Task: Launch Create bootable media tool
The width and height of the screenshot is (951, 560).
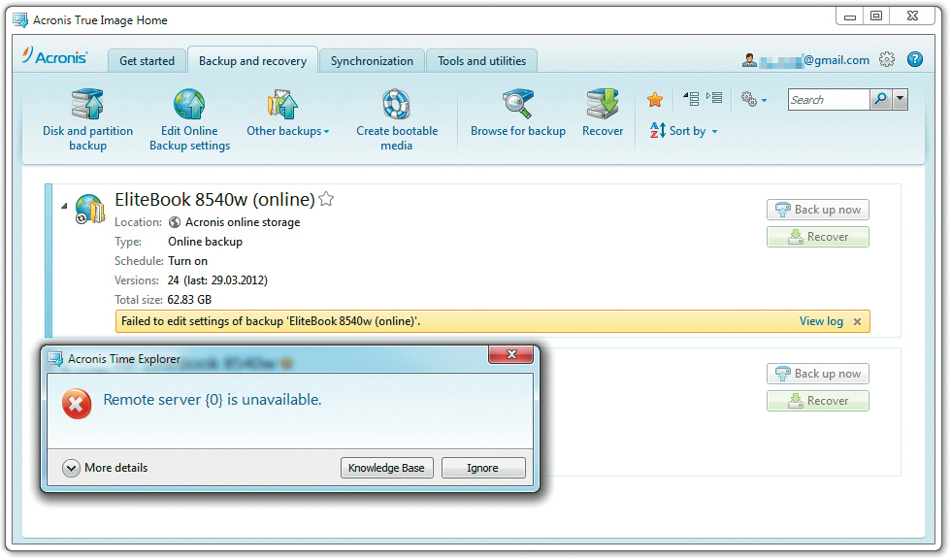Action: click(x=397, y=119)
